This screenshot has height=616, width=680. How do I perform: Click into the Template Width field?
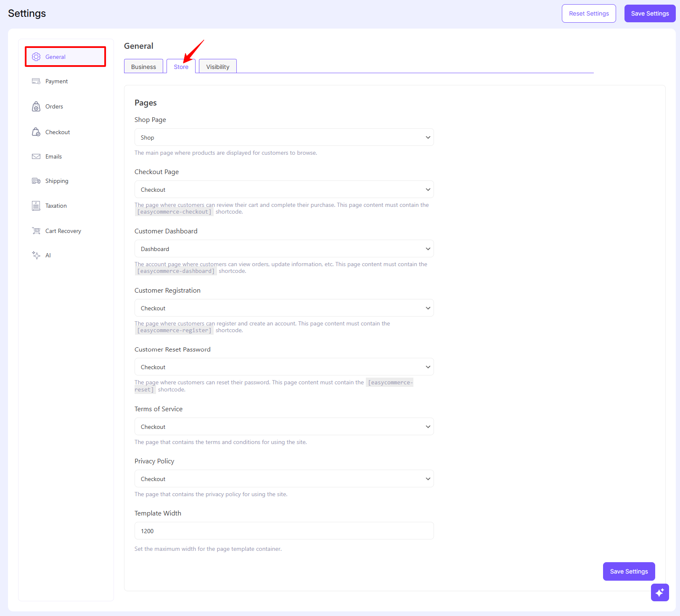pyautogui.click(x=284, y=531)
